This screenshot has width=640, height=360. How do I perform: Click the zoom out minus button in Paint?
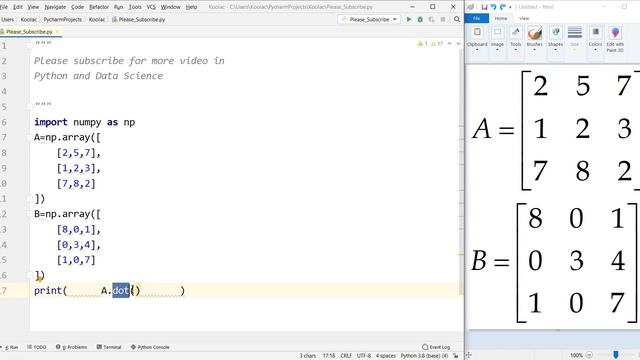pos(589,355)
